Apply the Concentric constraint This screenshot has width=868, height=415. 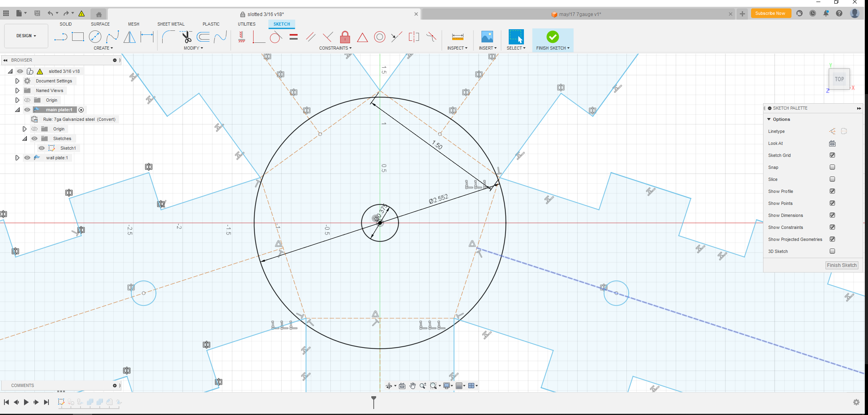pos(379,37)
